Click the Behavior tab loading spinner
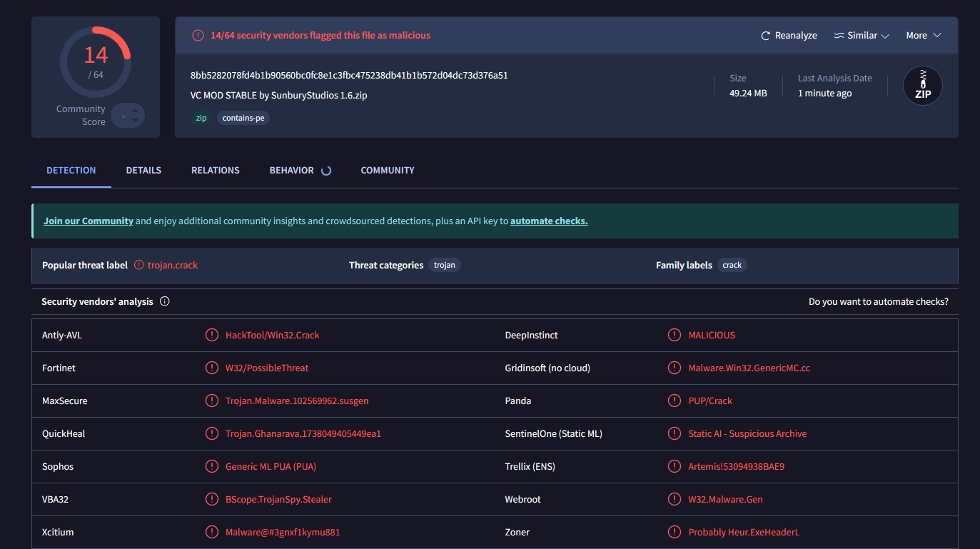This screenshot has width=980, height=549. click(x=326, y=171)
